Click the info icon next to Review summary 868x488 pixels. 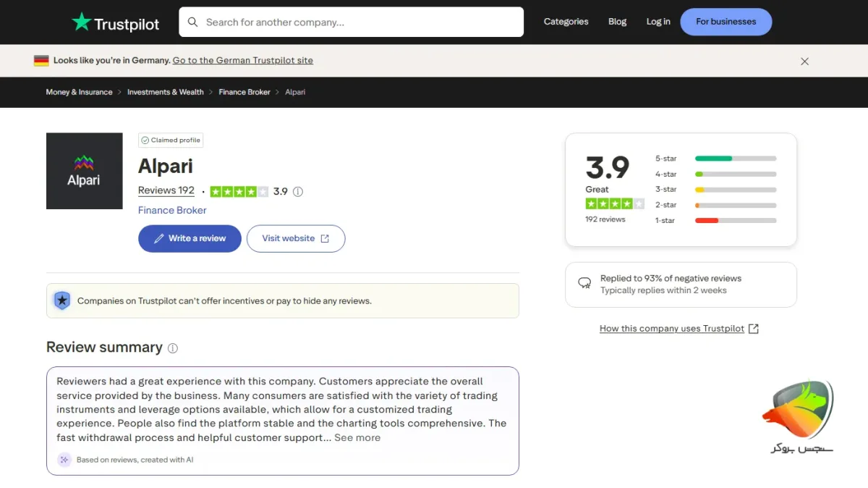[x=173, y=348]
